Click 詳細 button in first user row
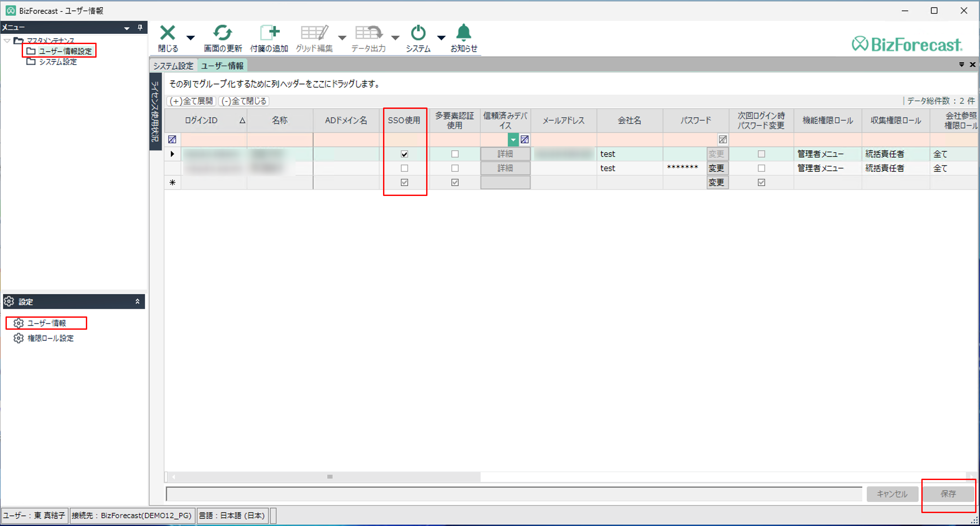Screen dimensions: 980x526 [x=505, y=154]
